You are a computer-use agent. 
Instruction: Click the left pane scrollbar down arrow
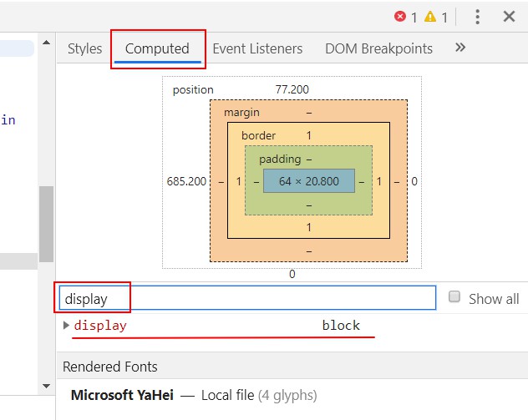pos(46,385)
